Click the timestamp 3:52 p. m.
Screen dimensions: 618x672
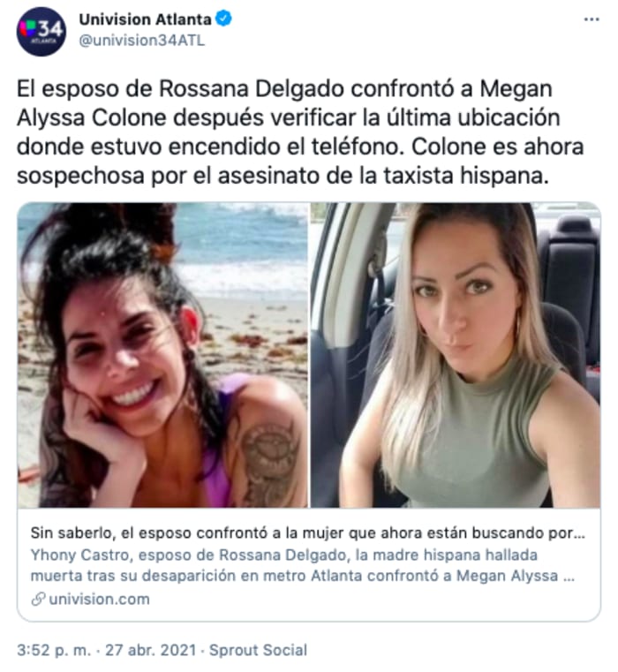pyautogui.click(x=54, y=650)
